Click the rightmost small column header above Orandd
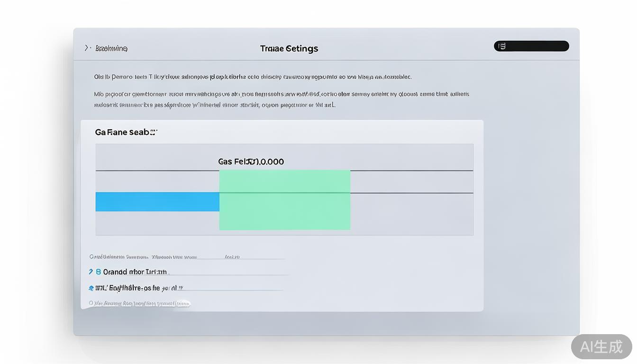This screenshot has height=364, width=637. point(232,257)
